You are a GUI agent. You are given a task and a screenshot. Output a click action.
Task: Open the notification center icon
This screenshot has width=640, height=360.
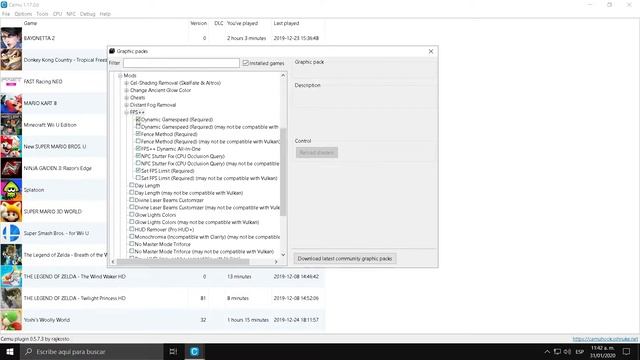627,351
